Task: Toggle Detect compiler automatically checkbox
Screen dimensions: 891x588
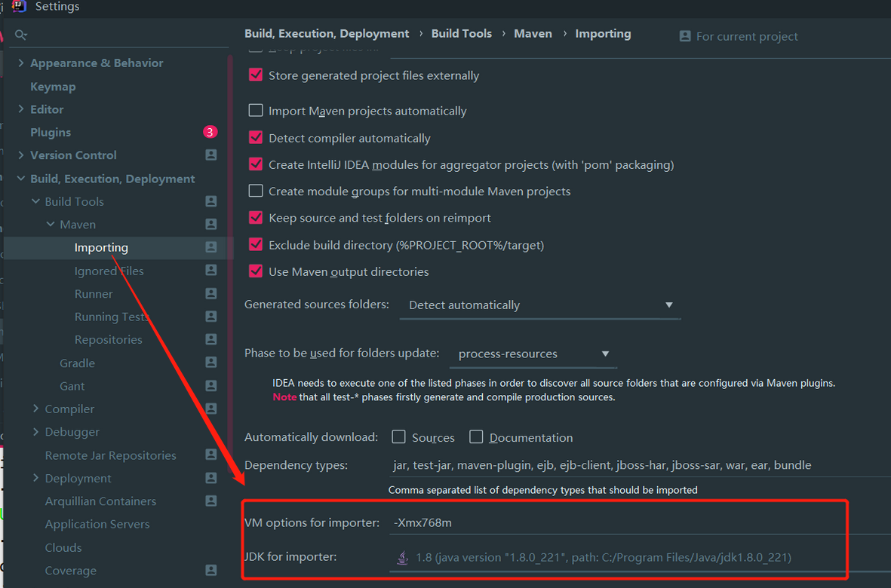Action: coord(256,137)
